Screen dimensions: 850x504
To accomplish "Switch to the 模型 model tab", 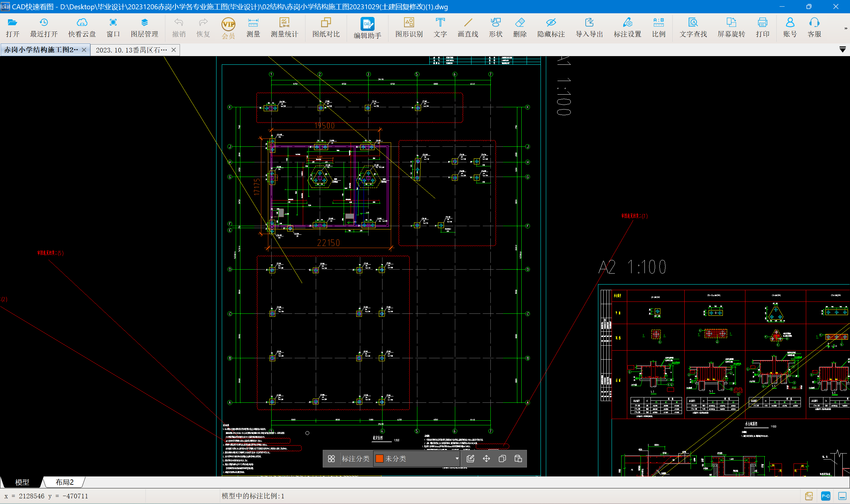I will tap(22, 482).
